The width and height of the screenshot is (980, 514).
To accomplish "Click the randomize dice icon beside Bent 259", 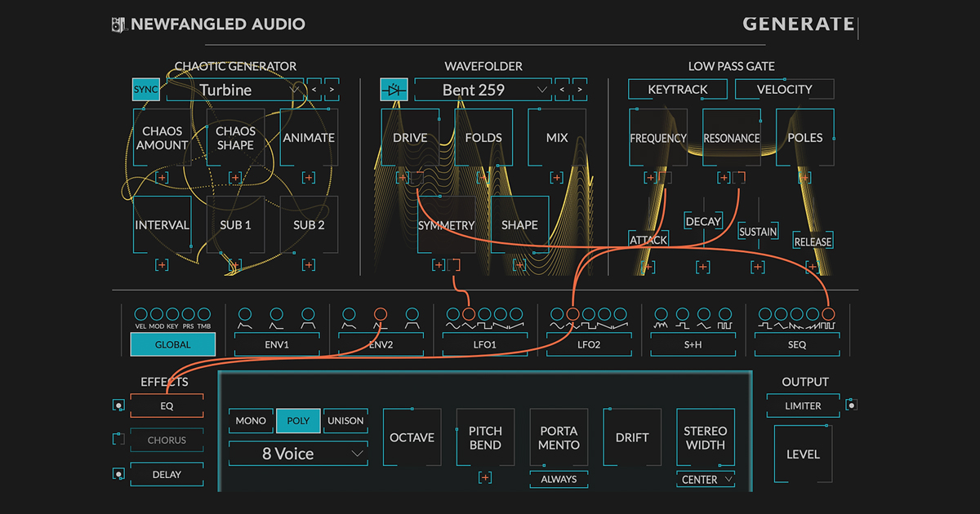I will coord(393,90).
